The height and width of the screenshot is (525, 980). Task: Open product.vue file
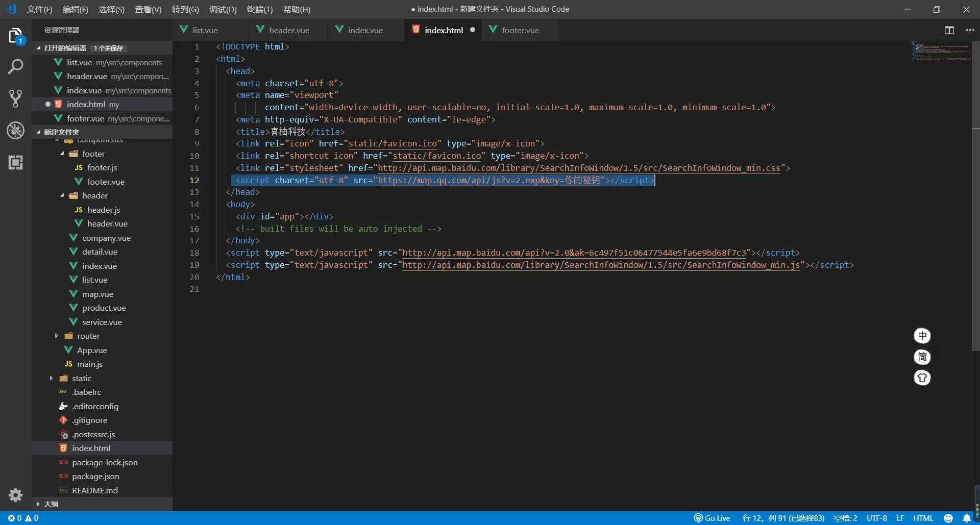102,308
